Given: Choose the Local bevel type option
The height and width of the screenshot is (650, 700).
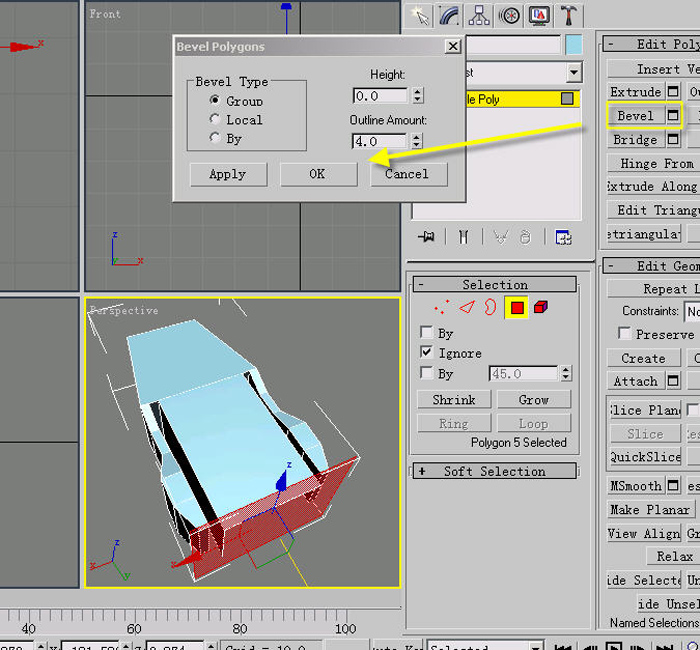Looking at the screenshot, I should tap(215, 119).
